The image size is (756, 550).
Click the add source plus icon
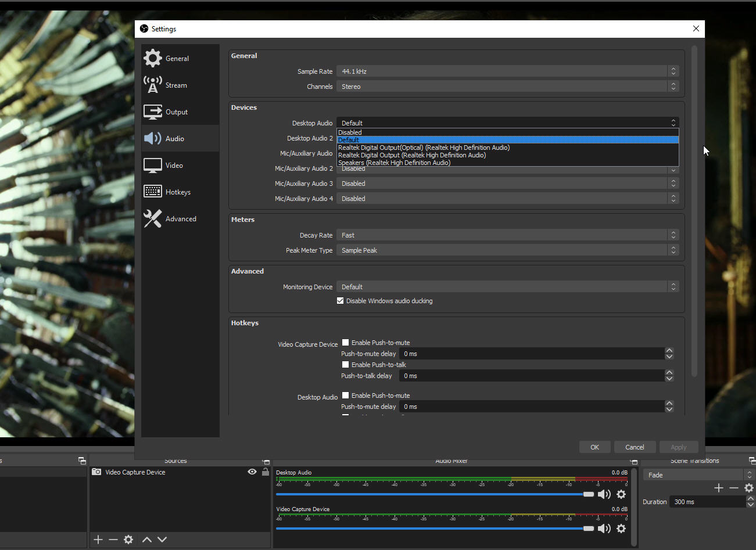pos(98,540)
